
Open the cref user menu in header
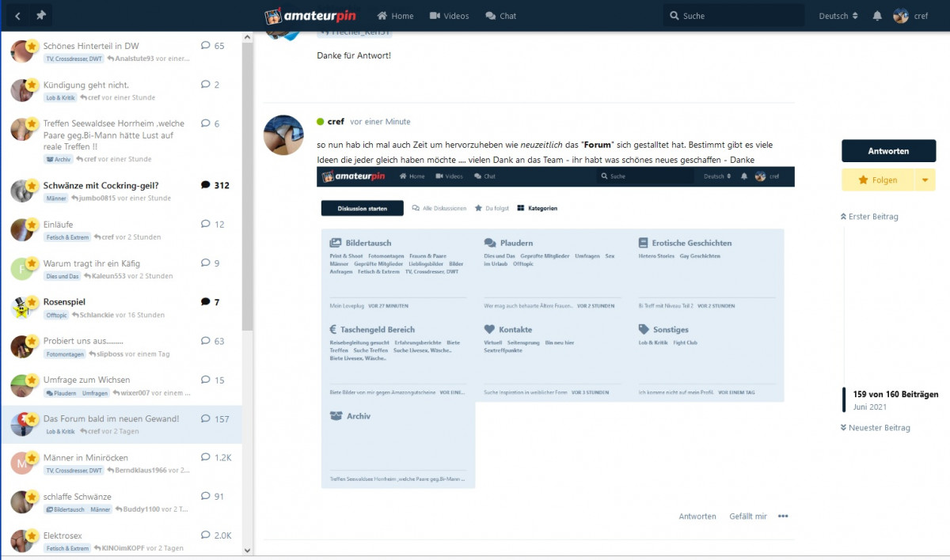[x=910, y=16]
